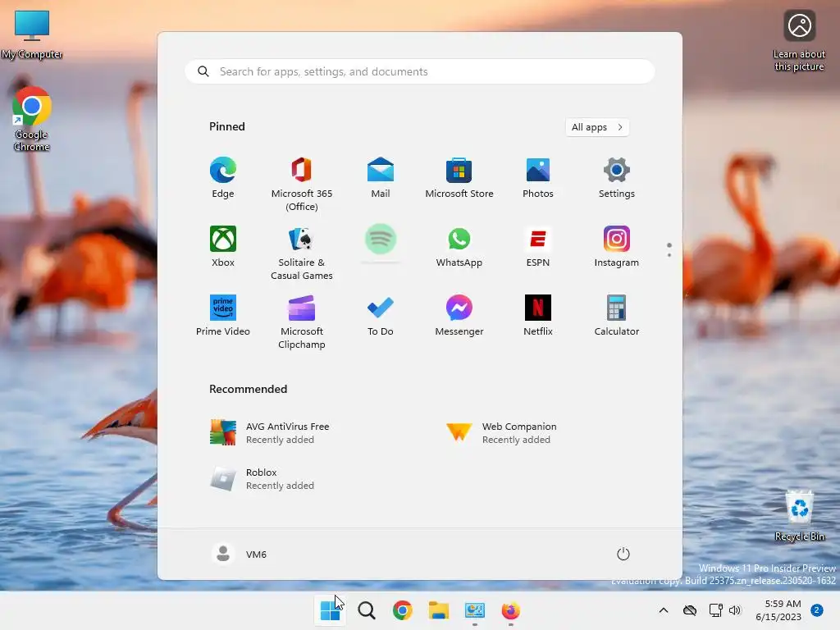
Task: Open Settings from the pinned apps
Action: tap(617, 178)
